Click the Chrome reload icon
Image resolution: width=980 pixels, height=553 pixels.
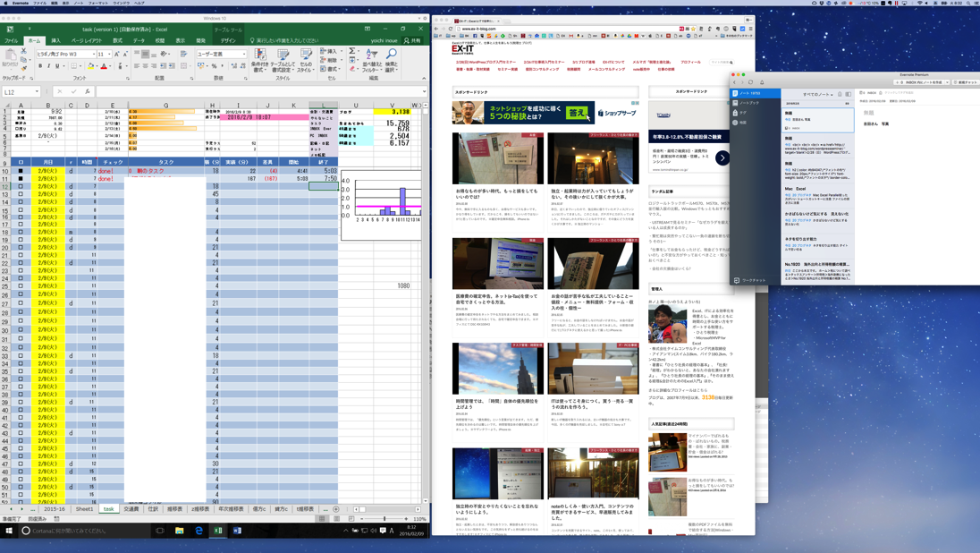(452, 29)
